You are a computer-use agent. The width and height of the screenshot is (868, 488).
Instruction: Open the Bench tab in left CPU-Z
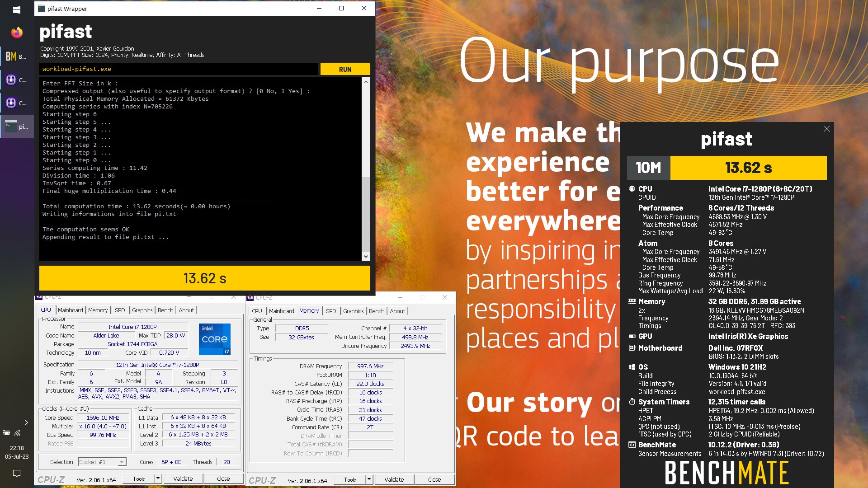click(165, 310)
